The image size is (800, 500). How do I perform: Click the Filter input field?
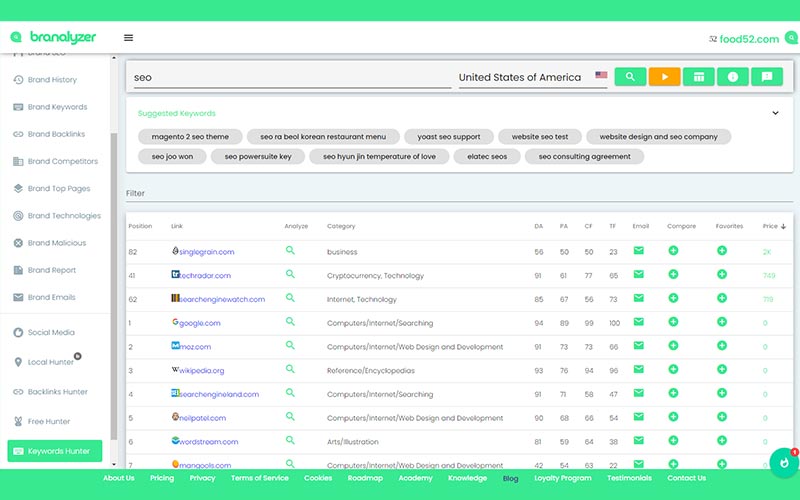coord(459,193)
